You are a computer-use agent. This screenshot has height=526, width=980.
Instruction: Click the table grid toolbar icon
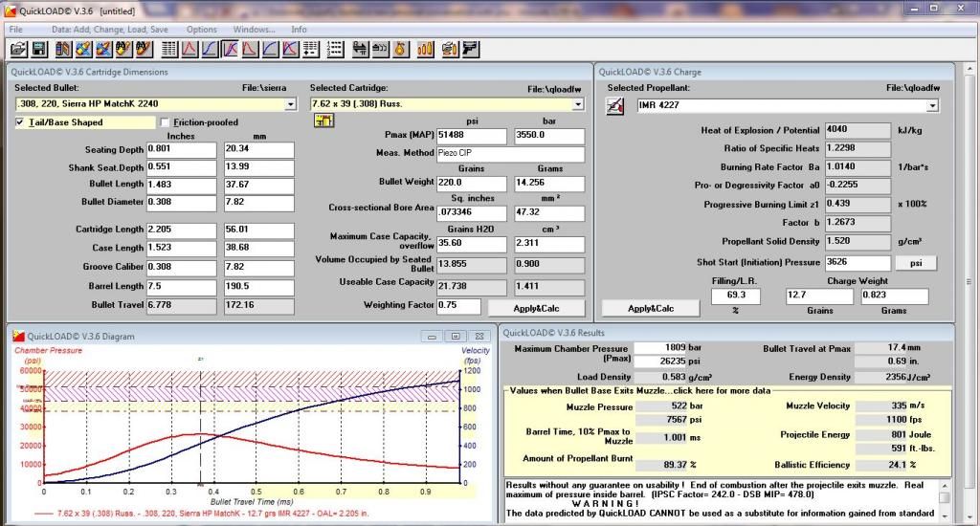168,49
